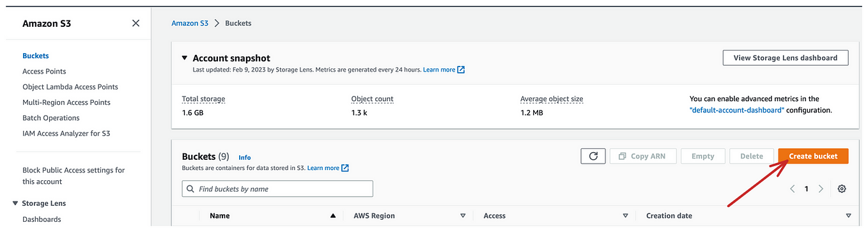Sort by AWS Region column
Viewport: 868px width, 232px height.
coord(463,216)
